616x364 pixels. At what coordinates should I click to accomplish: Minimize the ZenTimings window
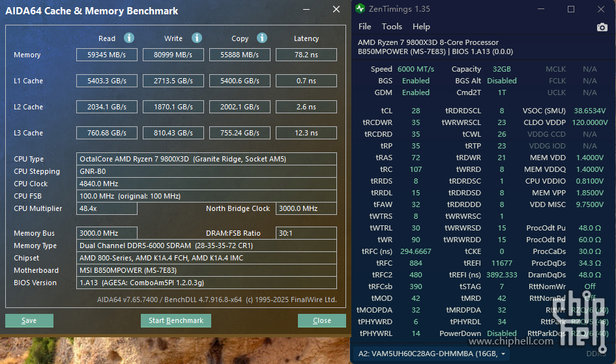click(541, 9)
